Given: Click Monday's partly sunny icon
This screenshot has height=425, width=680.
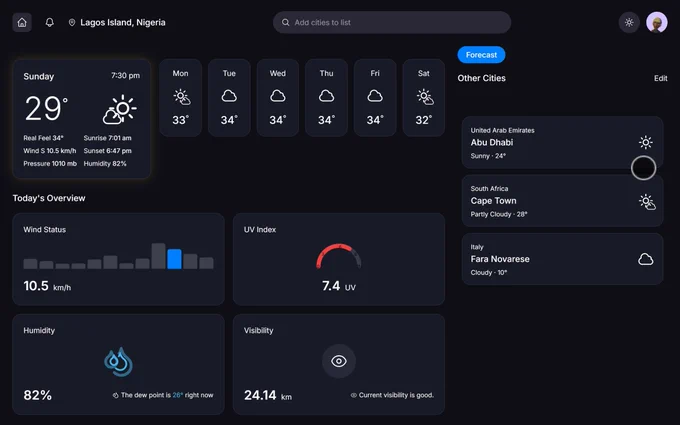Looking at the screenshot, I should tap(181, 97).
